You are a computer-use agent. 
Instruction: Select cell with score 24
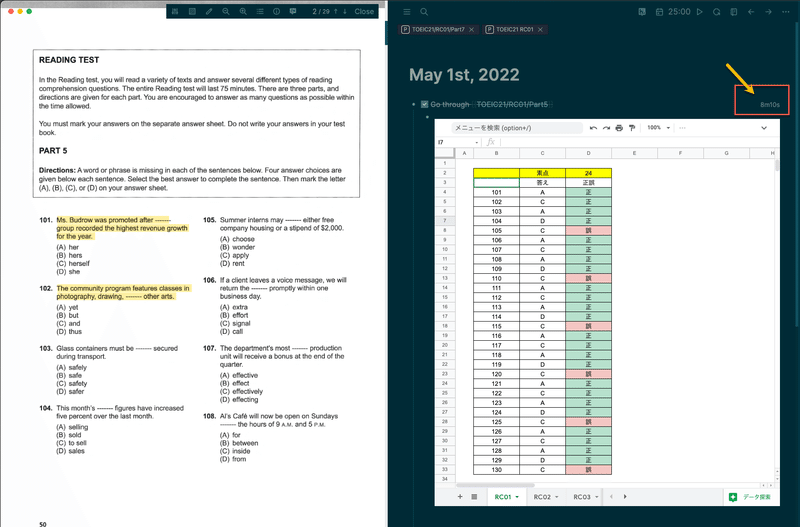pos(588,173)
